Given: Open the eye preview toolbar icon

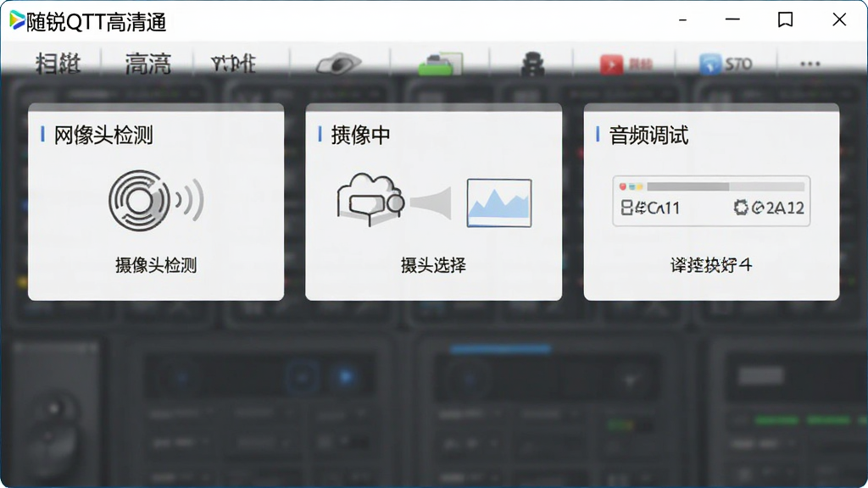Looking at the screenshot, I should pos(339,64).
